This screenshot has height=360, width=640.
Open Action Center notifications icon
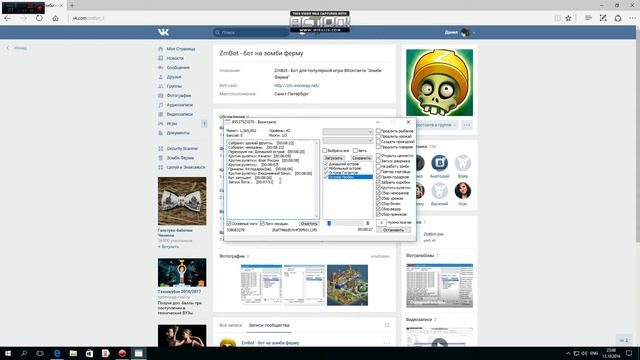629,353
